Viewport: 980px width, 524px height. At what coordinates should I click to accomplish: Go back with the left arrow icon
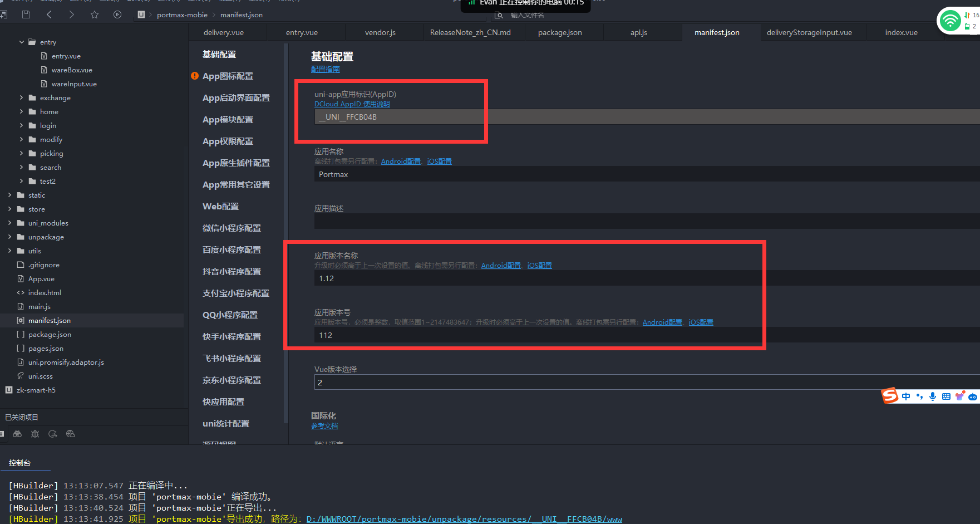pyautogui.click(x=49, y=14)
